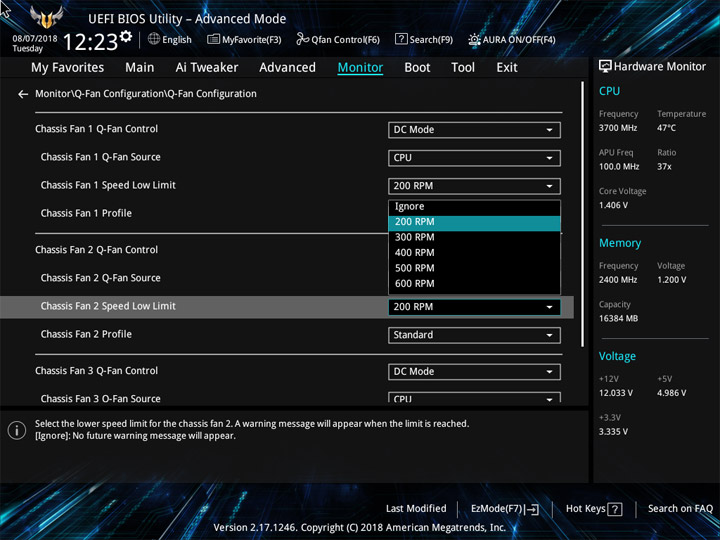The height and width of the screenshot is (540, 720).
Task: Open Chassis Fan 3 Q-Fan Control dropdown
Action: click(x=474, y=371)
